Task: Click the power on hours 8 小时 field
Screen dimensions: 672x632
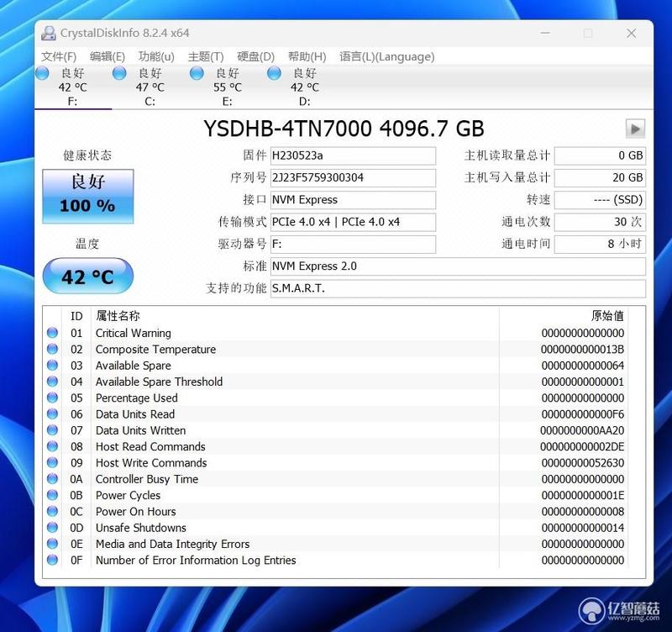Action: tap(600, 244)
